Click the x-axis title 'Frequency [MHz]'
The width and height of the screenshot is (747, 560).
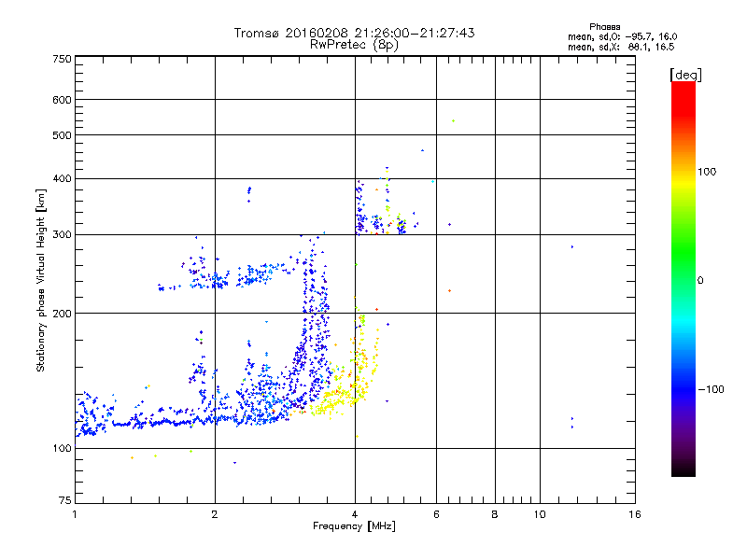pyautogui.click(x=354, y=526)
